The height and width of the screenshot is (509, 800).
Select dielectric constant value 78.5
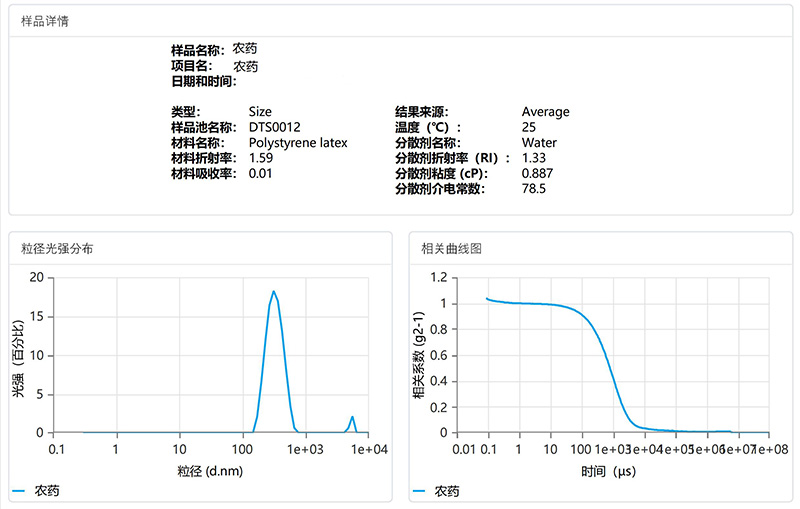[x=534, y=189]
